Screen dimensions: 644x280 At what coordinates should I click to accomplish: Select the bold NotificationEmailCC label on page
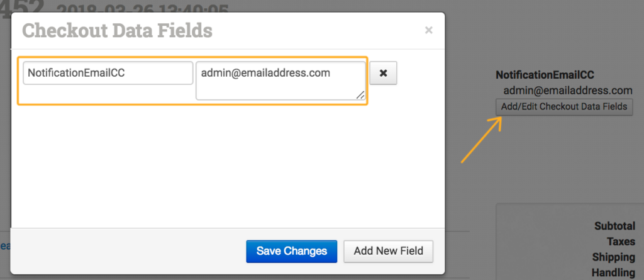click(x=545, y=75)
